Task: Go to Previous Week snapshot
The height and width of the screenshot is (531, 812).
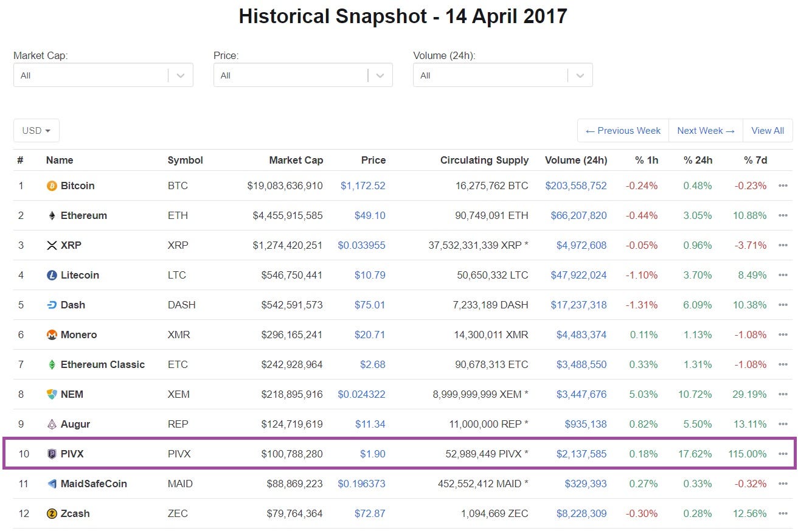Action: click(x=622, y=130)
